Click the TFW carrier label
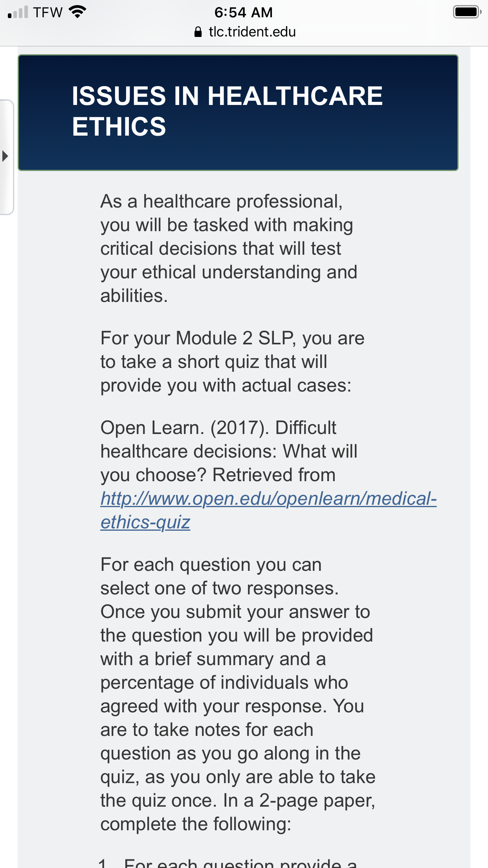Screen dimensions: 488x868 [x=48, y=12]
